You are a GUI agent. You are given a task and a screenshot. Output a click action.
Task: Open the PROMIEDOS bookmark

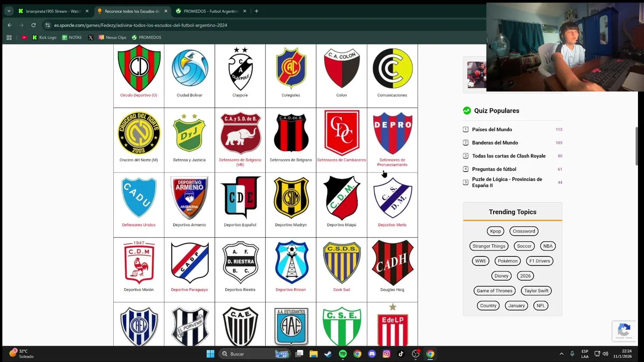(146, 37)
